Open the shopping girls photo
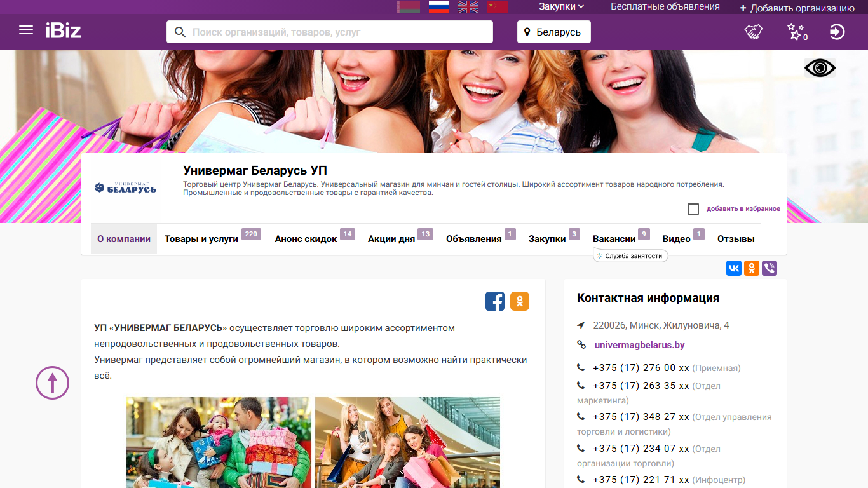The image size is (868, 488). [407, 442]
